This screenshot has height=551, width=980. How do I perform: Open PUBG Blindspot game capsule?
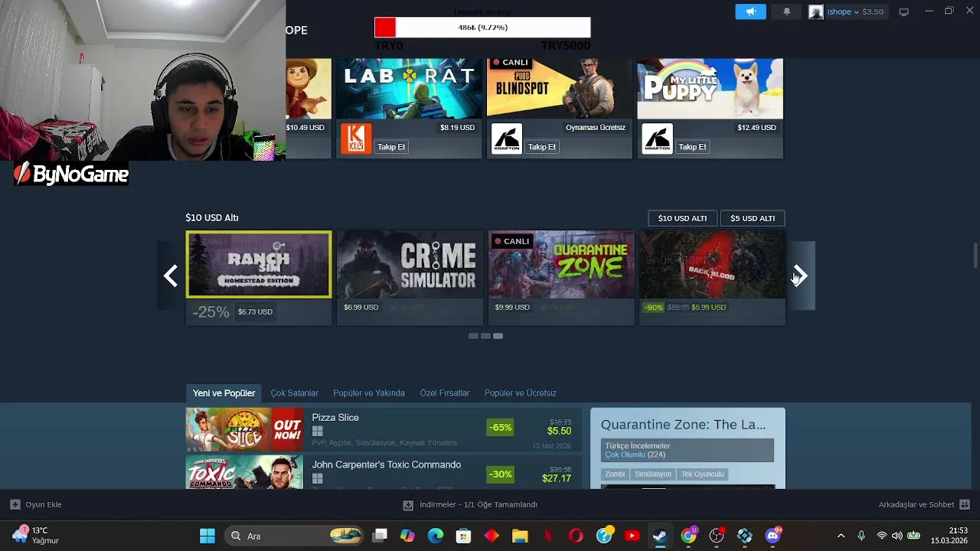(x=560, y=89)
